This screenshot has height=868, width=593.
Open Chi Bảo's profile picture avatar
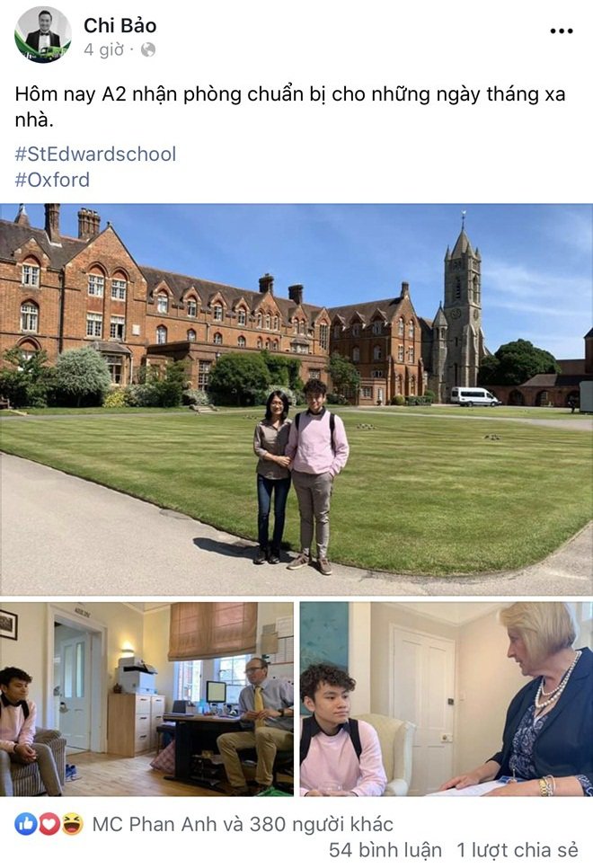click(42, 35)
